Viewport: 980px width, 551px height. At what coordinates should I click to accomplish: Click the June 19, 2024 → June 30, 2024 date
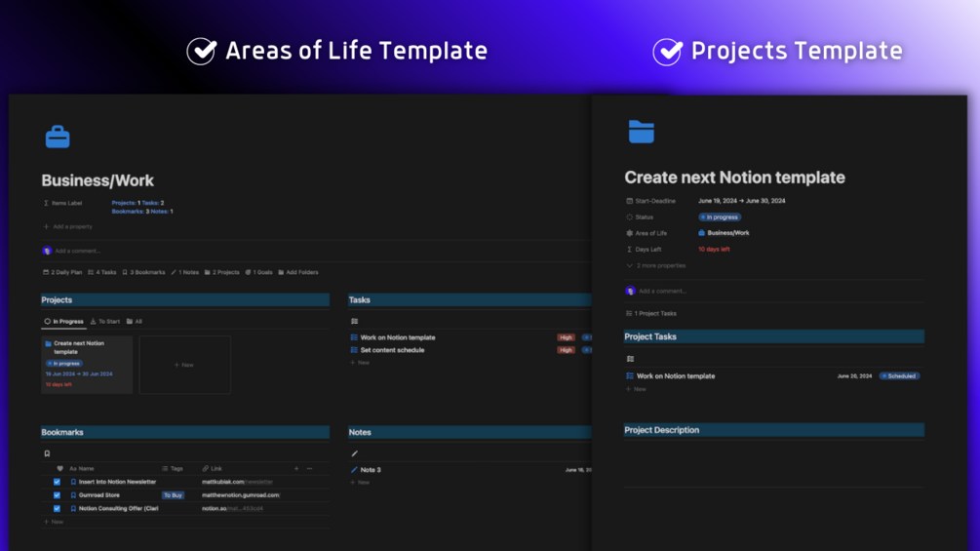click(x=742, y=201)
